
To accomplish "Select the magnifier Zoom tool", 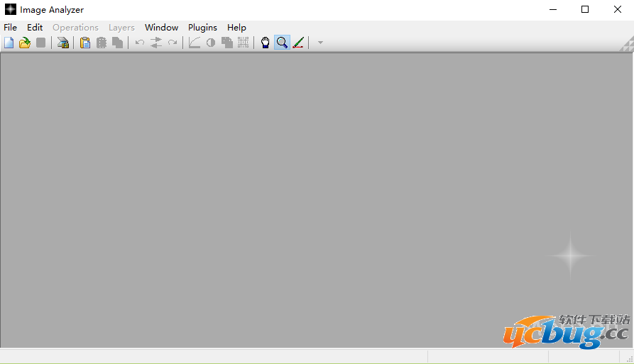I will (282, 43).
